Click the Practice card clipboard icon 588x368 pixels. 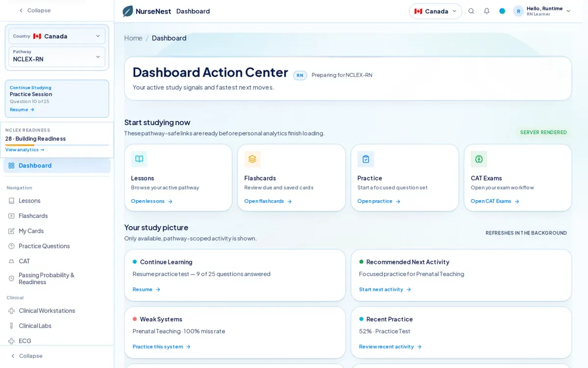(366, 159)
